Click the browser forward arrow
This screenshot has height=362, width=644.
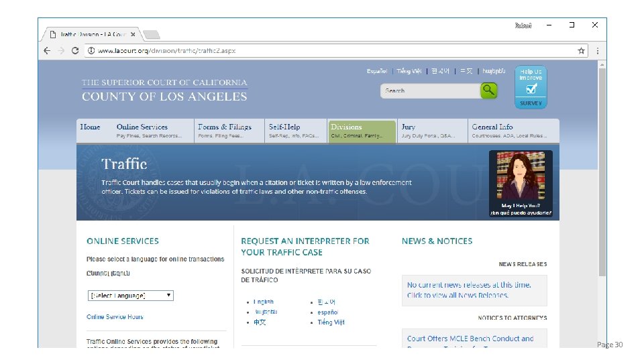tap(61, 50)
